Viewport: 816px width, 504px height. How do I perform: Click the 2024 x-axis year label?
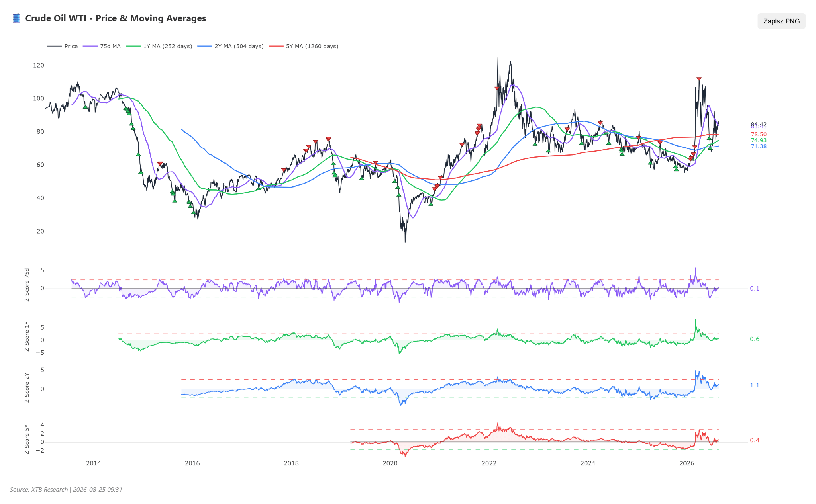pyautogui.click(x=588, y=463)
